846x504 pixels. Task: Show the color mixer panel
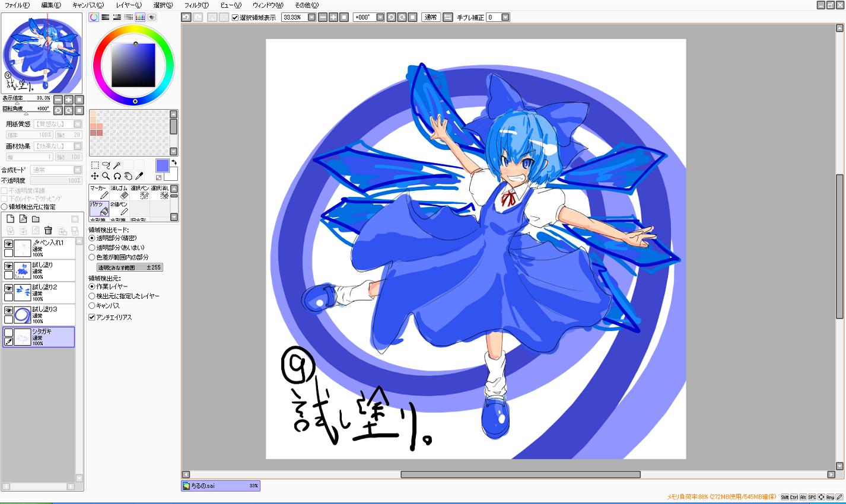128,17
